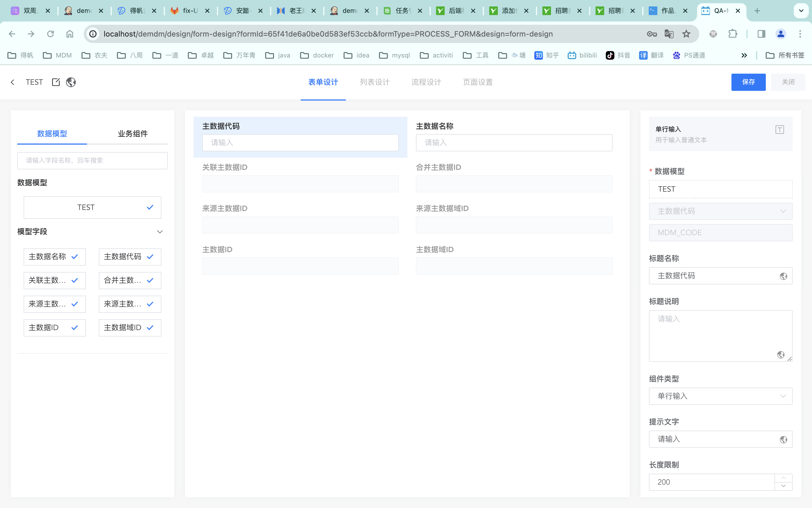This screenshot has width=812, height=508.
Task: Toggle the 合并主数… model field
Action: point(130,281)
